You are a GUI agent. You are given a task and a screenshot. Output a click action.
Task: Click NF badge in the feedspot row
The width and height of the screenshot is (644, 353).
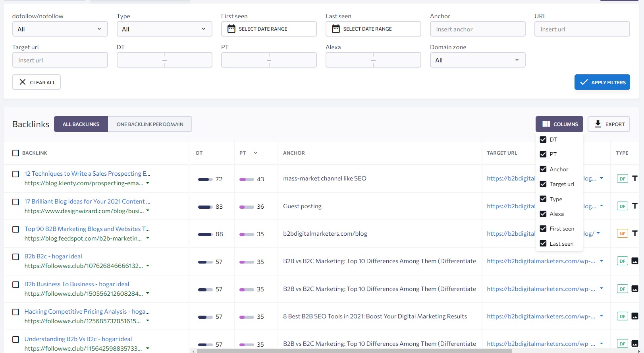click(x=622, y=233)
